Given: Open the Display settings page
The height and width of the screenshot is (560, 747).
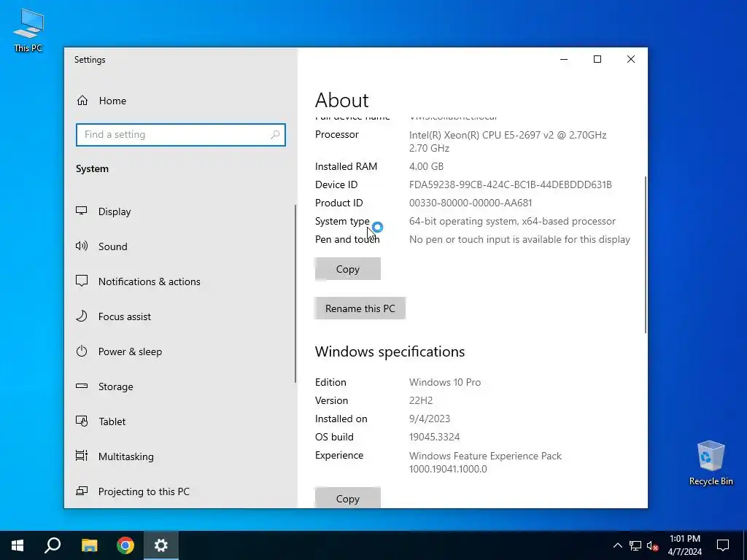Looking at the screenshot, I should pos(115,211).
